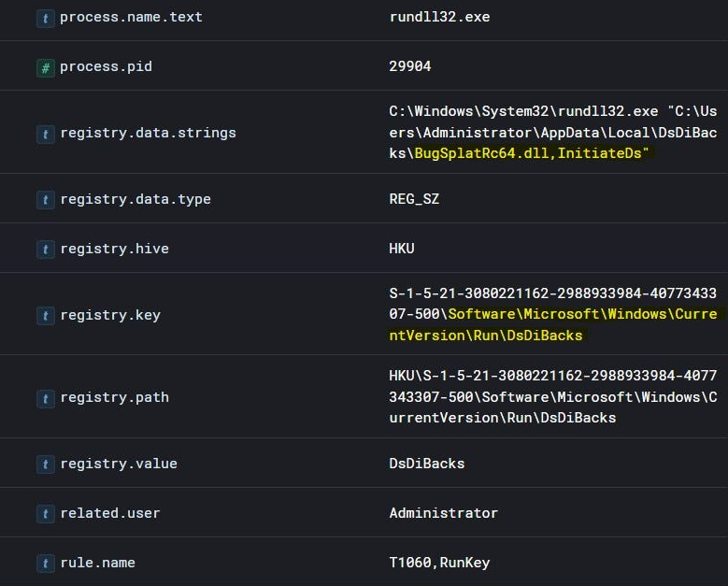
Task: Click the type icon next to registry.data.strings
Action: [46, 134]
